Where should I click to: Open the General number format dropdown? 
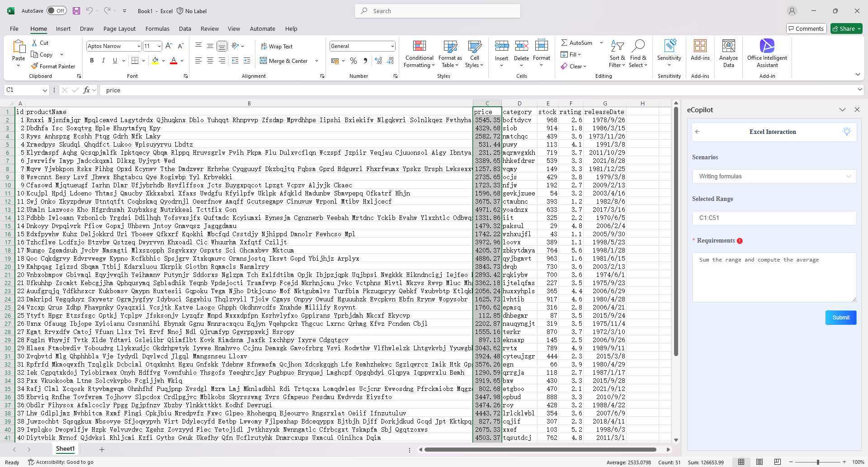coord(392,46)
